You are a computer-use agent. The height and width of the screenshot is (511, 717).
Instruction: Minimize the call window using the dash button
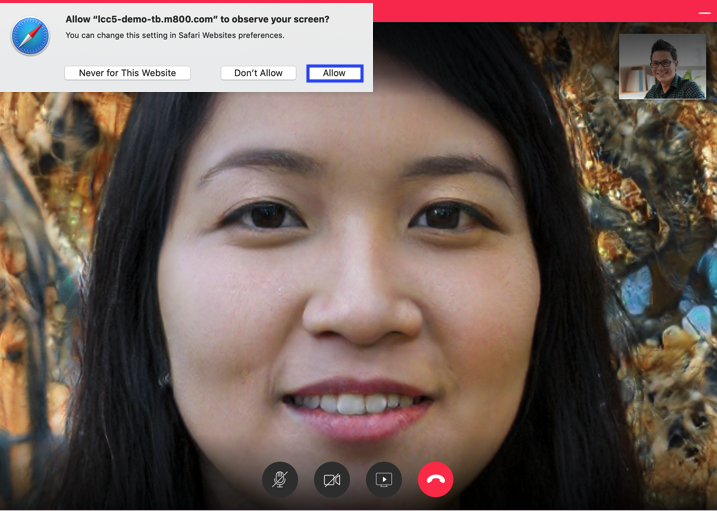(705, 13)
